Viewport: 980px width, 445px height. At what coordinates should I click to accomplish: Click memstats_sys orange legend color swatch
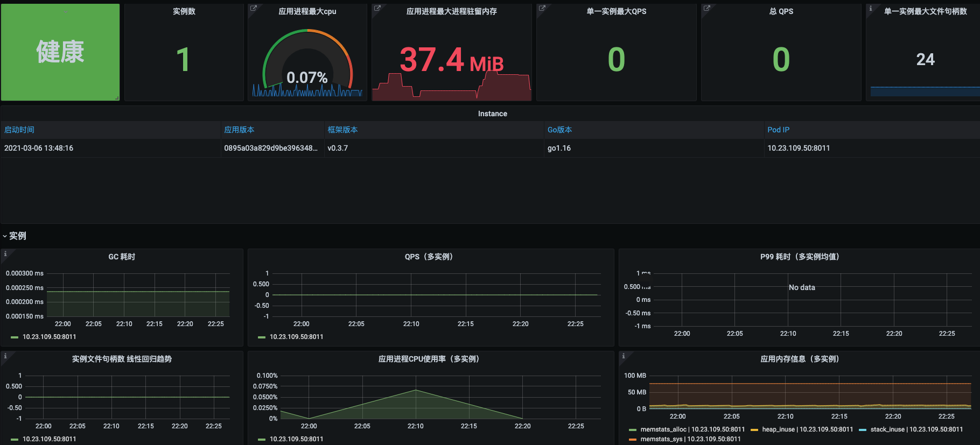(633, 439)
